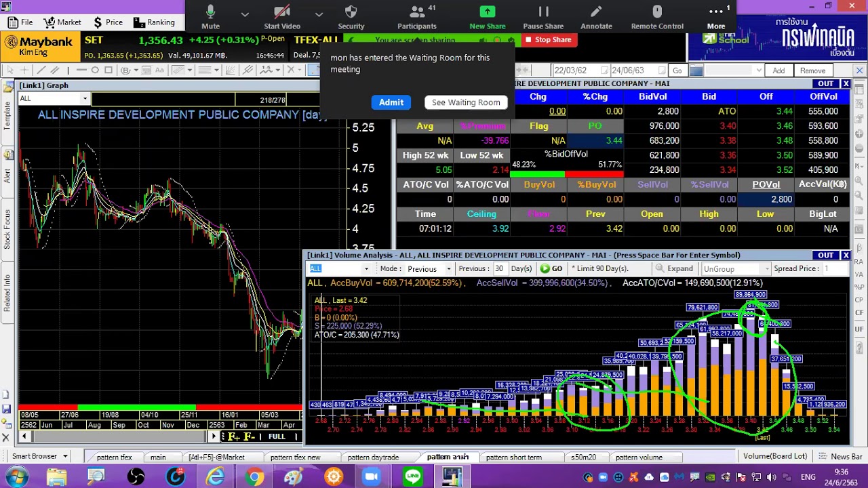This screenshot has height=488, width=868.
Task: Click the GO button in Volume Analysis
Action: pyautogui.click(x=551, y=268)
